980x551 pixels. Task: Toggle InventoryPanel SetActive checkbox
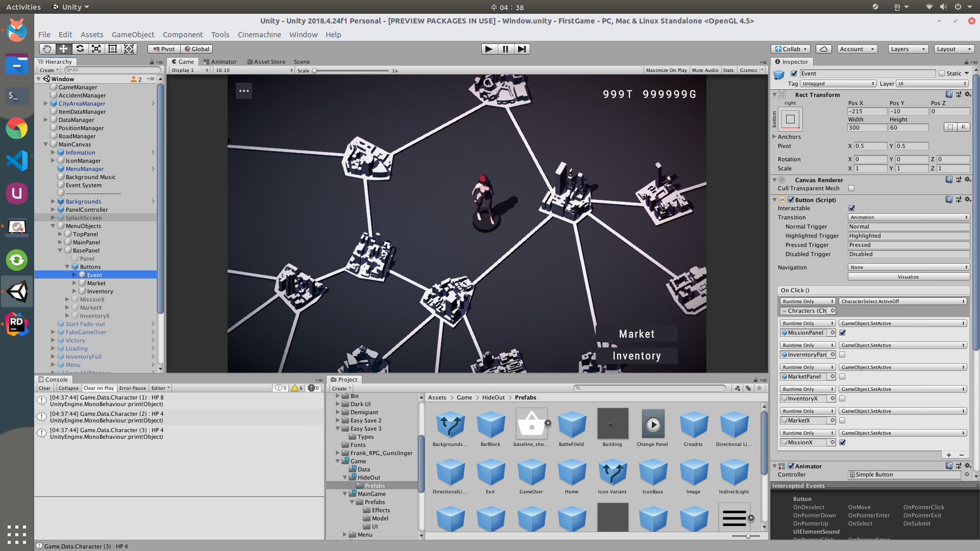click(x=843, y=355)
